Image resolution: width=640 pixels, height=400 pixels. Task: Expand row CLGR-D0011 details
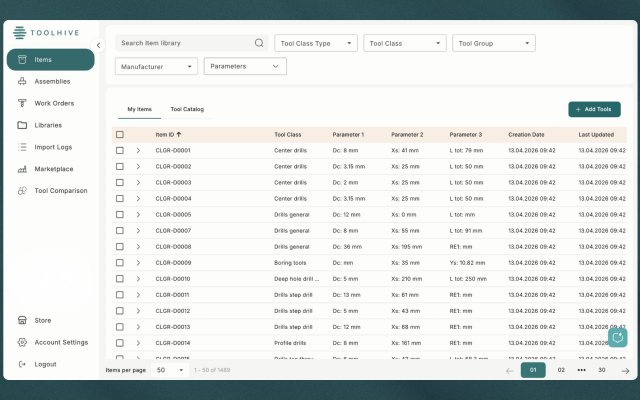point(138,295)
